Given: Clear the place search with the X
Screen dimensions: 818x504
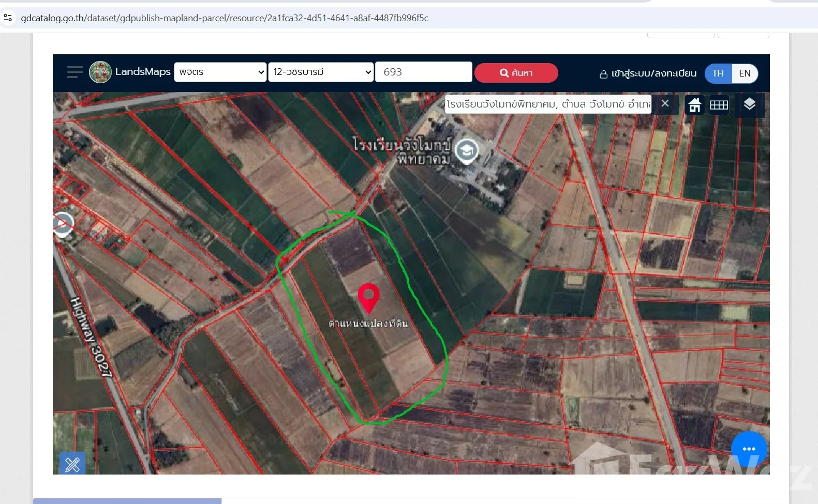Looking at the screenshot, I should [x=665, y=103].
